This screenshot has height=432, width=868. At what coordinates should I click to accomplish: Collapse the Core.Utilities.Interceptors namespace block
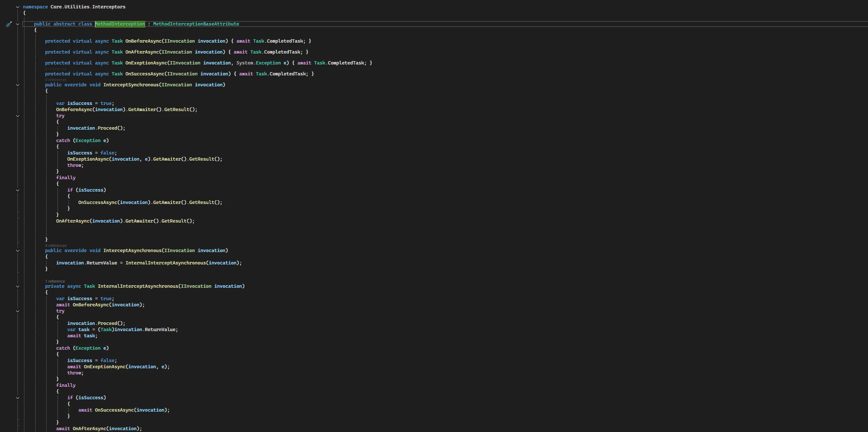[x=17, y=7]
